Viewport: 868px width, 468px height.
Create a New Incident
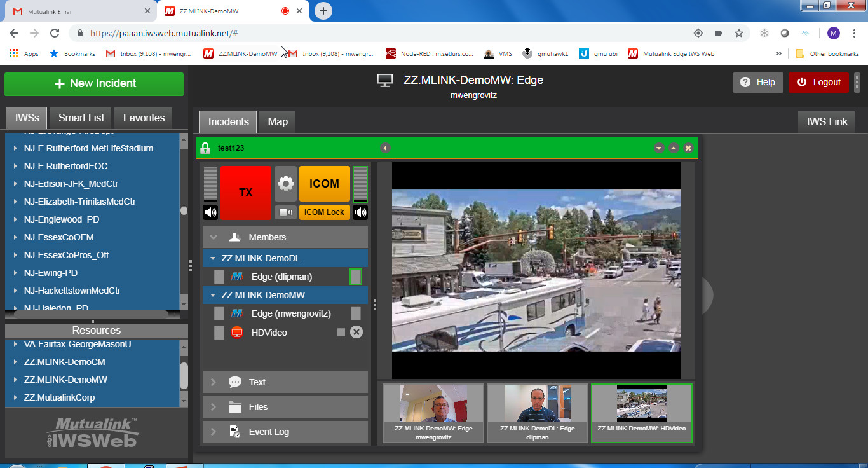click(x=94, y=83)
